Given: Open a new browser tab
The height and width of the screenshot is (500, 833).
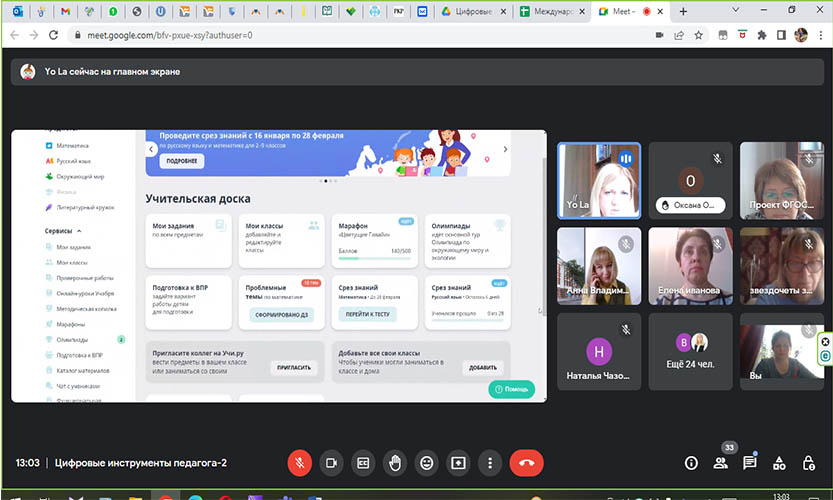Looking at the screenshot, I should coord(684,11).
